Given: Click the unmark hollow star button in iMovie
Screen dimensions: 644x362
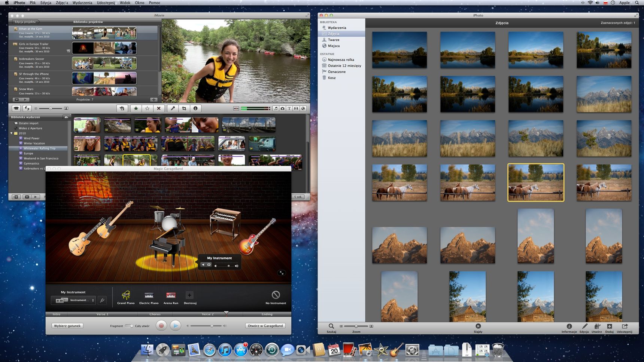Looking at the screenshot, I should tap(148, 108).
